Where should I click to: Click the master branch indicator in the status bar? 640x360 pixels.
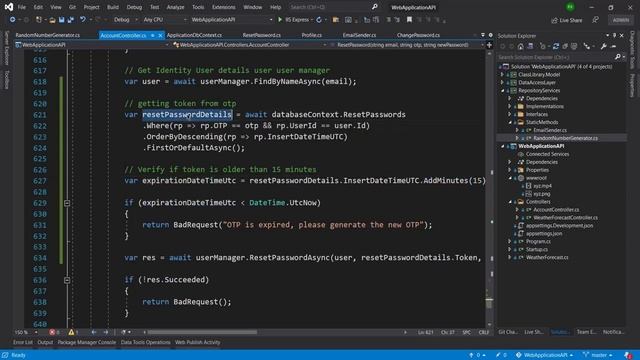tap(598, 355)
